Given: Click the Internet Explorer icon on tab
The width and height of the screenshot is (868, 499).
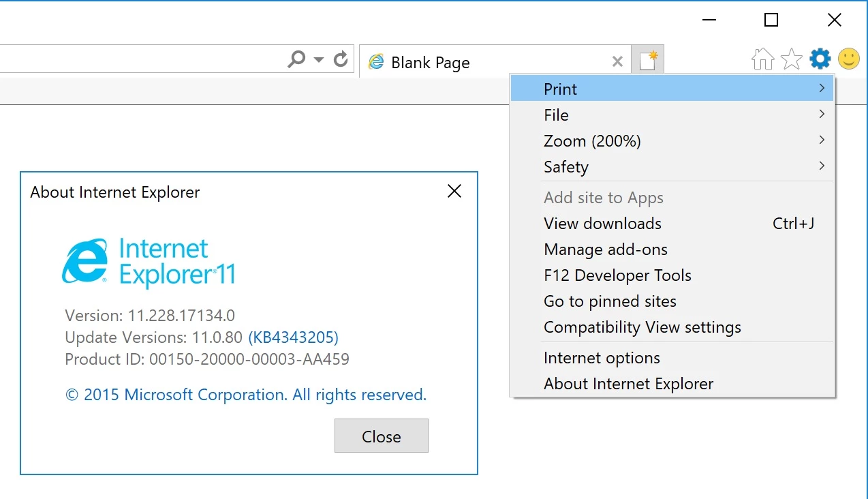Looking at the screenshot, I should click(376, 62).
